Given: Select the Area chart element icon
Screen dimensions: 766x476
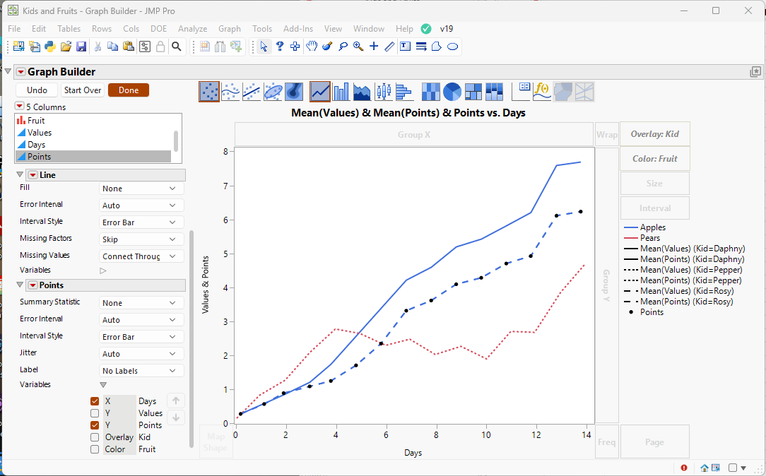Looking at the screenshot, I should (x=362, y=91).
